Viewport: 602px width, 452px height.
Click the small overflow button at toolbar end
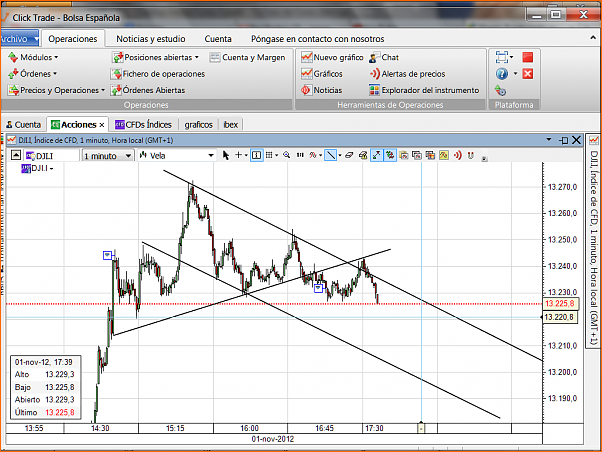point(485,159)
